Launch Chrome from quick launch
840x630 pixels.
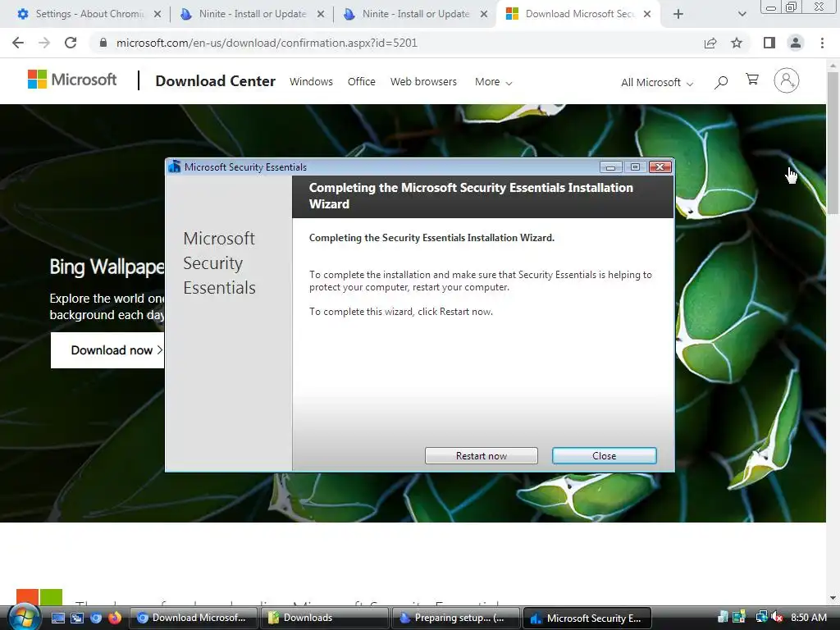click(96, 618)
